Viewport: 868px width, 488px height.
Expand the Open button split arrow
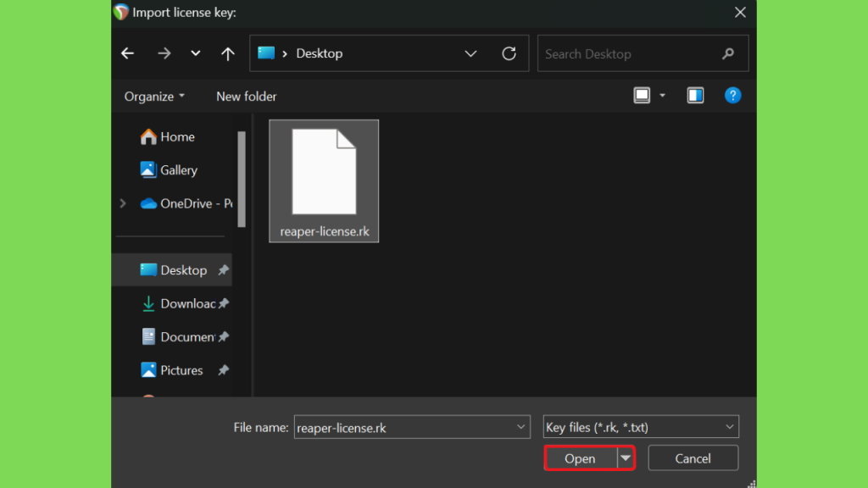pos(626,458)
